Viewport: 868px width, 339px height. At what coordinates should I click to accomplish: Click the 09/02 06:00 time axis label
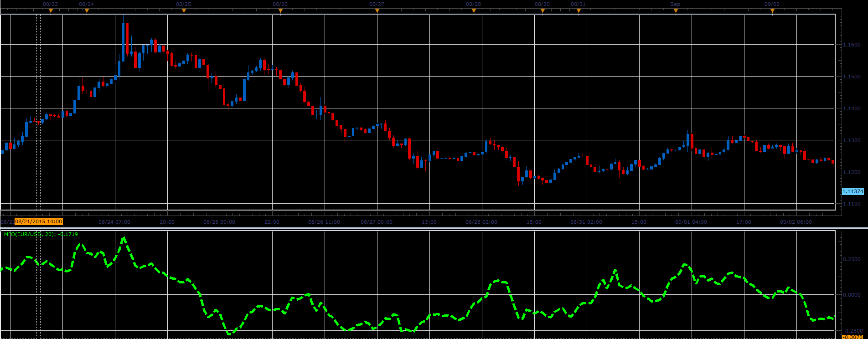[x=796, y=222]
